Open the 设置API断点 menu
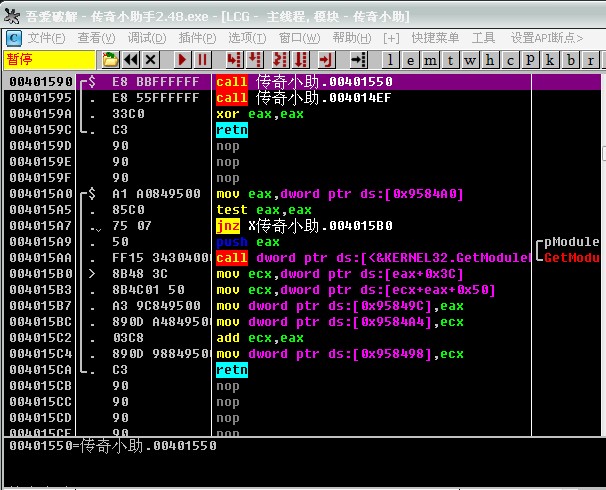The image size is (606, 490). [547, 38]
